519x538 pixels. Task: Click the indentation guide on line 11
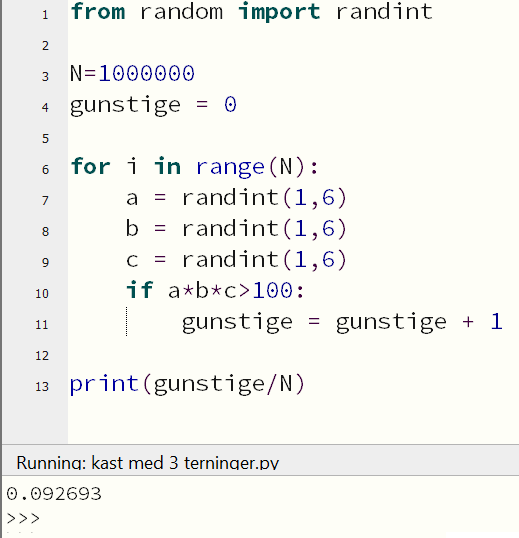pyautogui.click(x=127, y=321)
